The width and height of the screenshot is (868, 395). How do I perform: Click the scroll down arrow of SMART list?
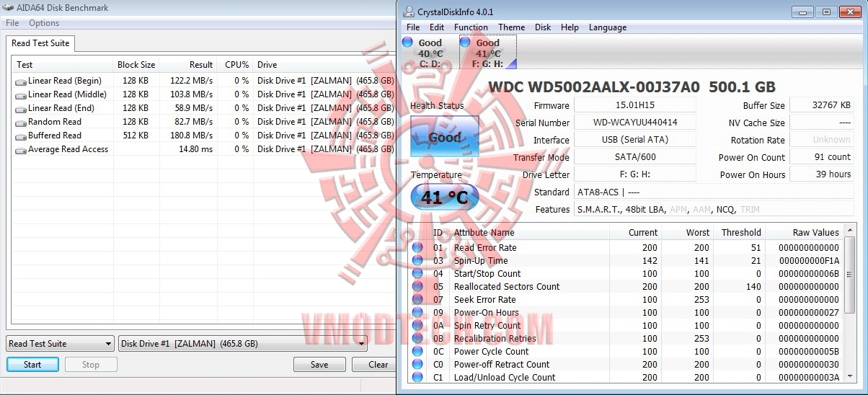point(849,376)
